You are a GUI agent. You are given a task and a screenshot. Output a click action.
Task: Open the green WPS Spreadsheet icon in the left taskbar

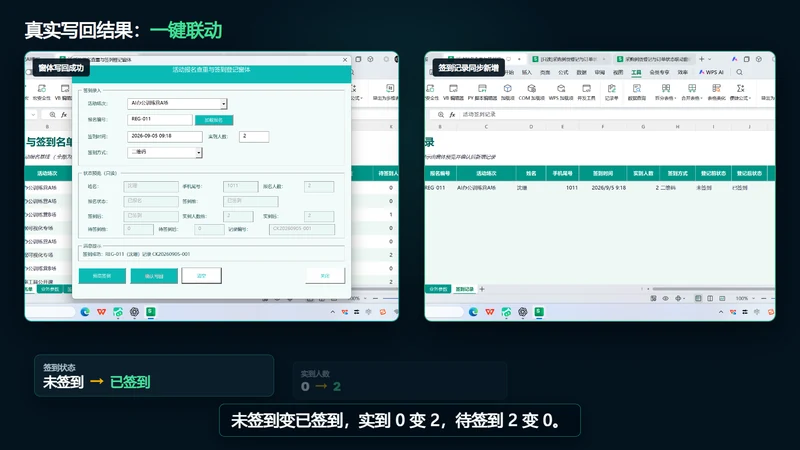151,312
